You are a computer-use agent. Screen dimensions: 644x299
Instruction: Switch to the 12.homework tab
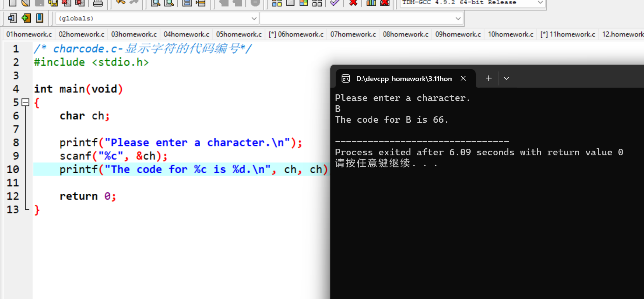click(x=622, y=34)
